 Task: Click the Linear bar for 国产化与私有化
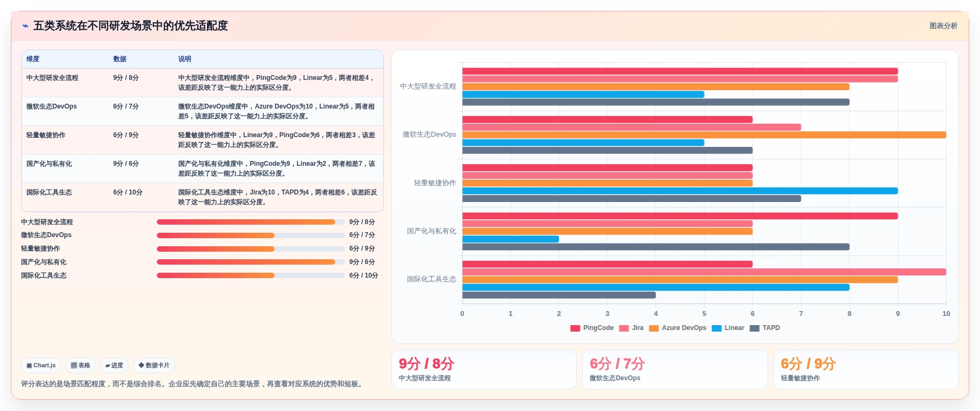(510, 239)
